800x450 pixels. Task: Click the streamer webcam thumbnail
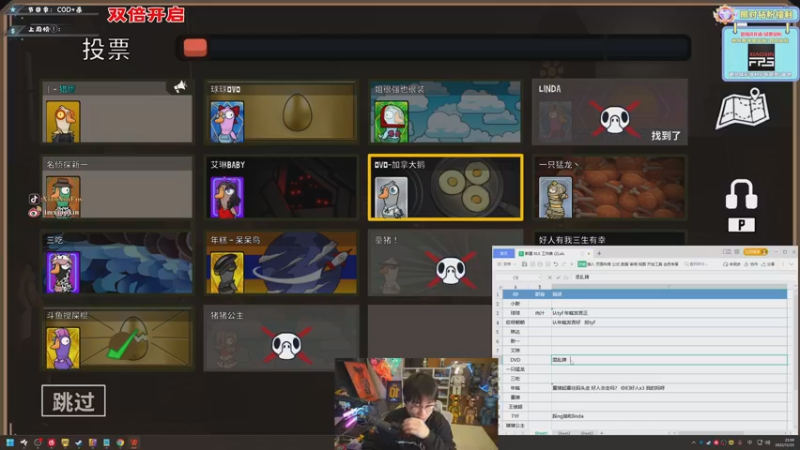(416, 403)
